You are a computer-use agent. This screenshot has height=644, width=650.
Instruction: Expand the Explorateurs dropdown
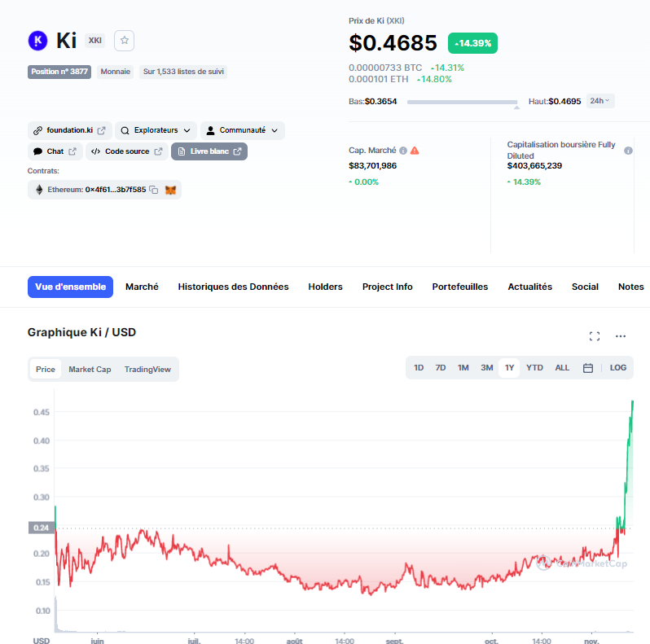tap(187, 130)
